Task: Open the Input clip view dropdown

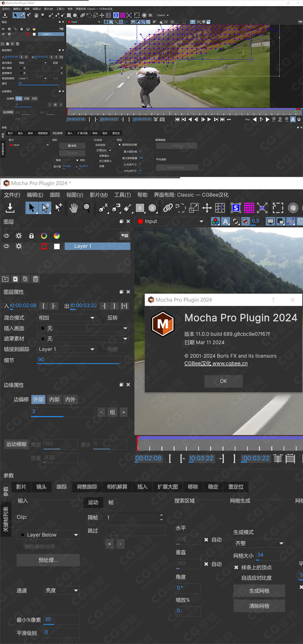Action: coord(171,221)
